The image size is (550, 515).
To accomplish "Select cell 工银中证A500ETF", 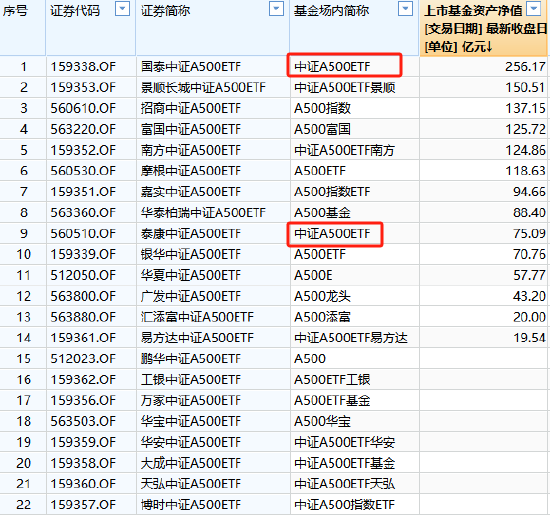I will 213,380.
